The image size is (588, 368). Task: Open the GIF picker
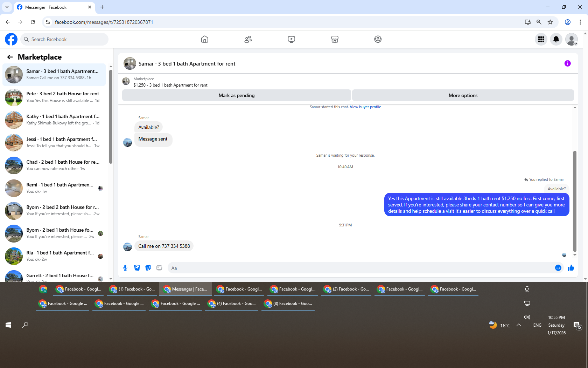click(x=159, y=268)
